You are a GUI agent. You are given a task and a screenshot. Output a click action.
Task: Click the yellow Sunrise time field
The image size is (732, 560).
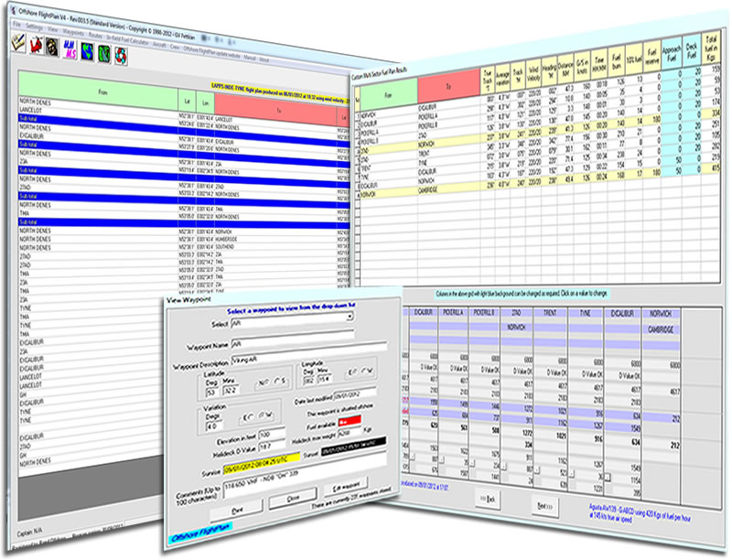261,463
